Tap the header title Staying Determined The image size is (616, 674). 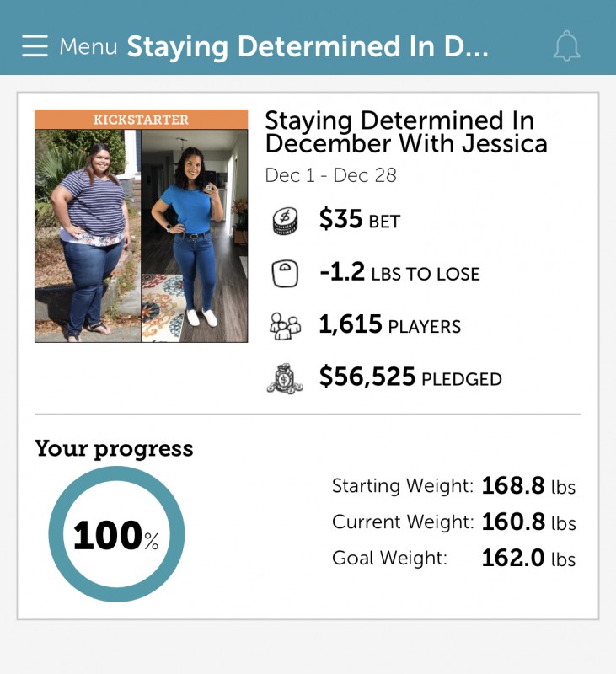point(308,46)
